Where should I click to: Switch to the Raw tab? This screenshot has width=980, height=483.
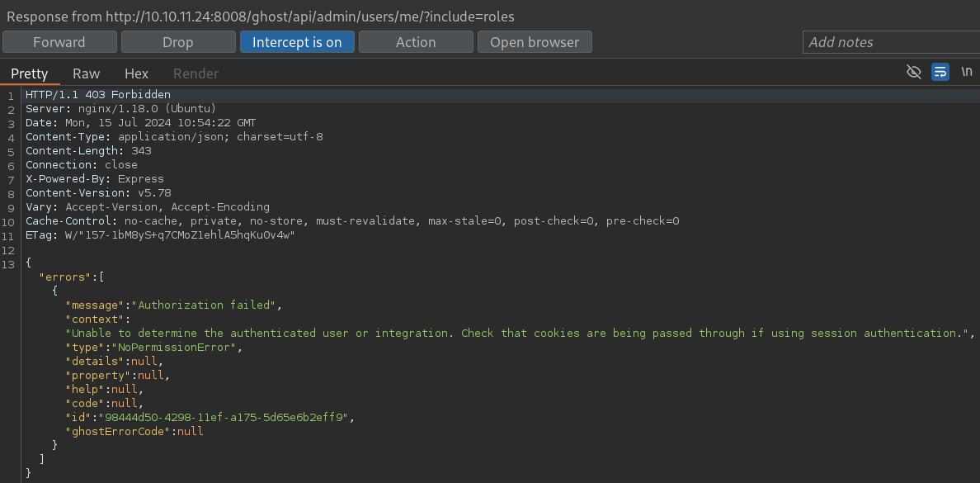tap(87, 73)
